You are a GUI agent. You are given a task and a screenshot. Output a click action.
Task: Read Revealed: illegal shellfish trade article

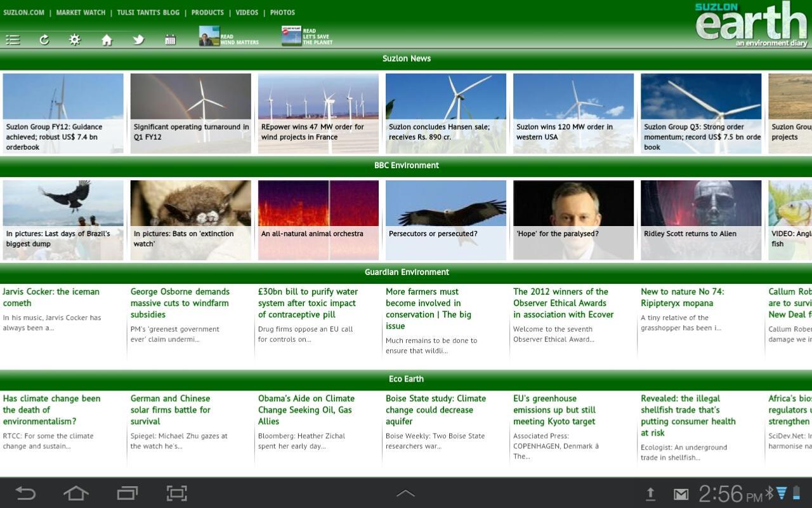pyautogui.click(x=688, y=415)
